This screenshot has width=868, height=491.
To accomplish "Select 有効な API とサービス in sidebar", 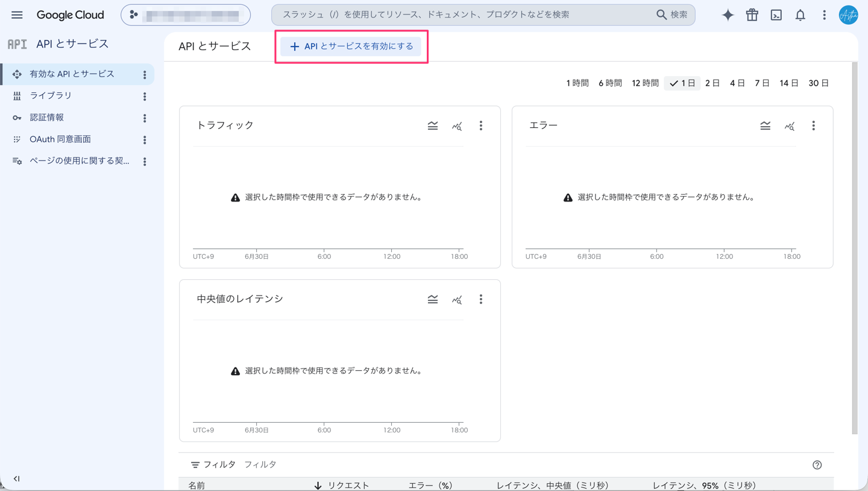I will pos(72,74).
